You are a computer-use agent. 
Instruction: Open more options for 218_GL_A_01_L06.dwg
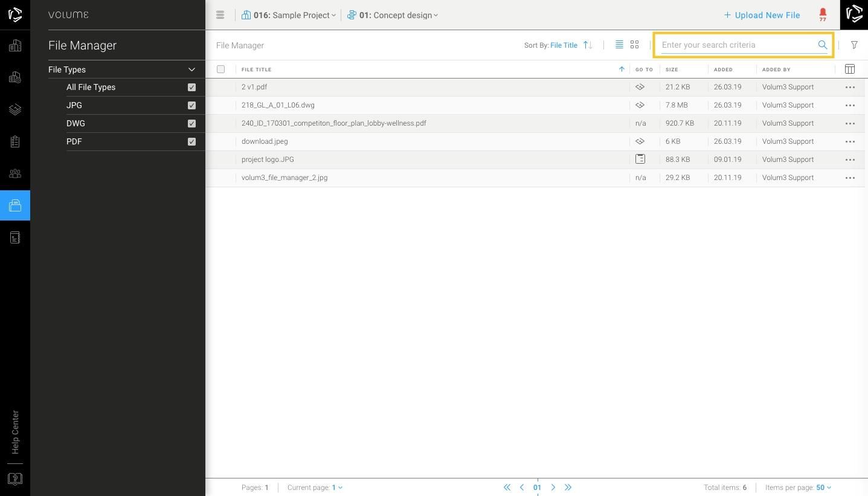pyautogui.click(x=850, y=106)
